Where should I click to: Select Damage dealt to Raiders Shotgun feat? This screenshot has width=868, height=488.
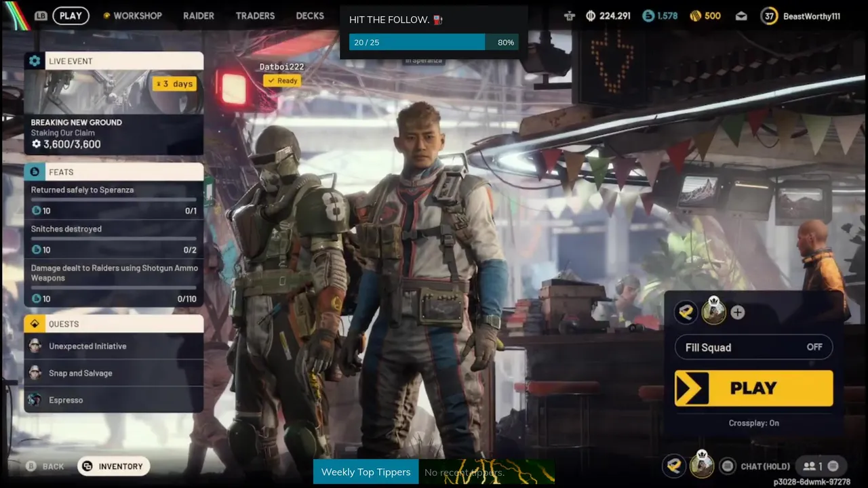114,283
